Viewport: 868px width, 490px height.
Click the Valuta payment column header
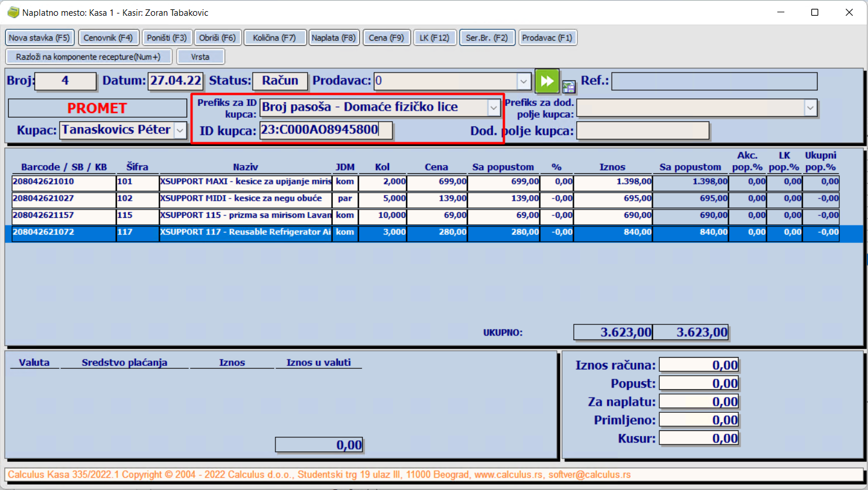click(34, 363)
